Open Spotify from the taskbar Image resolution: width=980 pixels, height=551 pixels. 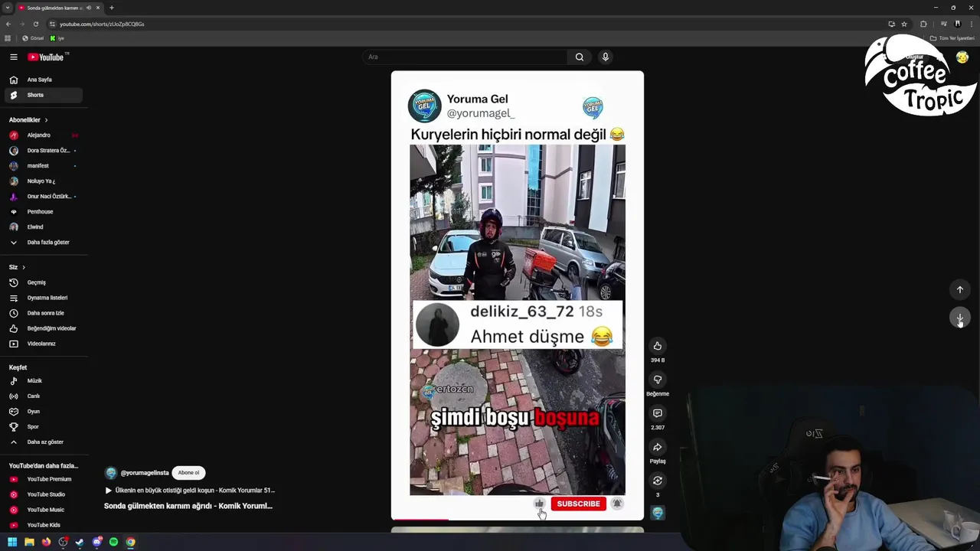click(x=113, y=542)
